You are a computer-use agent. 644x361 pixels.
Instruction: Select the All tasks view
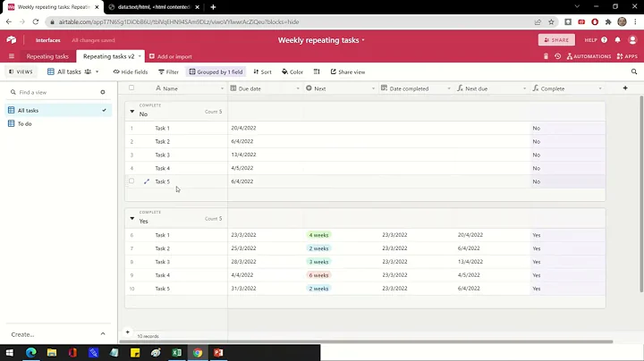point(58,110)
